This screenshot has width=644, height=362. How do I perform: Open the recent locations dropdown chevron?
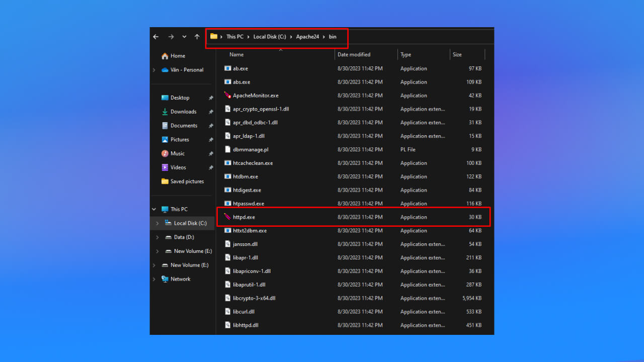[184, 37]
